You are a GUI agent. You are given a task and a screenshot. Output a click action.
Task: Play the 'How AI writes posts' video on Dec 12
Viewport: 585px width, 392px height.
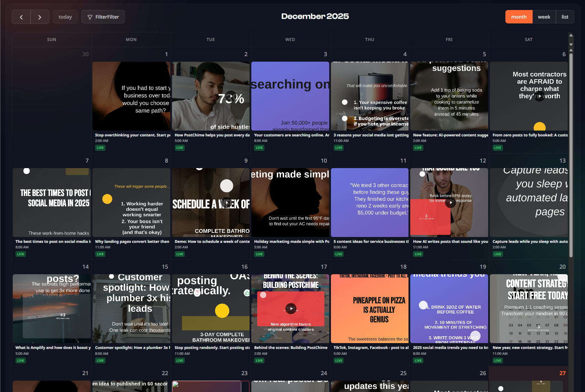click(x=451, y=203)
